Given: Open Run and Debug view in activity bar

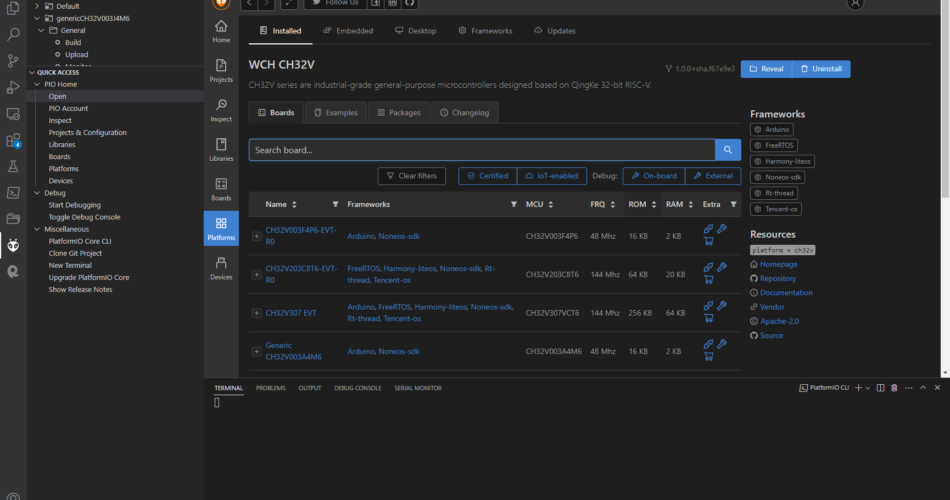Looking at the screenshot, I should 13,87.
